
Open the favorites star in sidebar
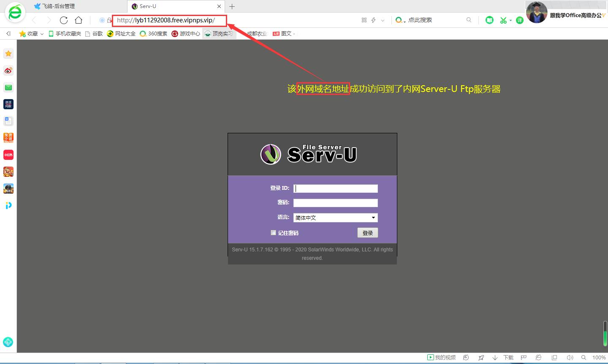(x=8, y=54)
